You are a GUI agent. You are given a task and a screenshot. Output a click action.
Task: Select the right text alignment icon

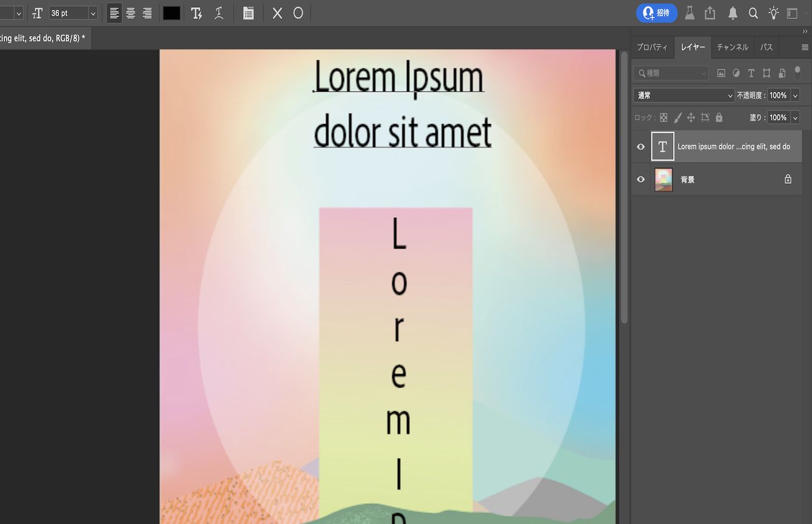click(146, 13)
